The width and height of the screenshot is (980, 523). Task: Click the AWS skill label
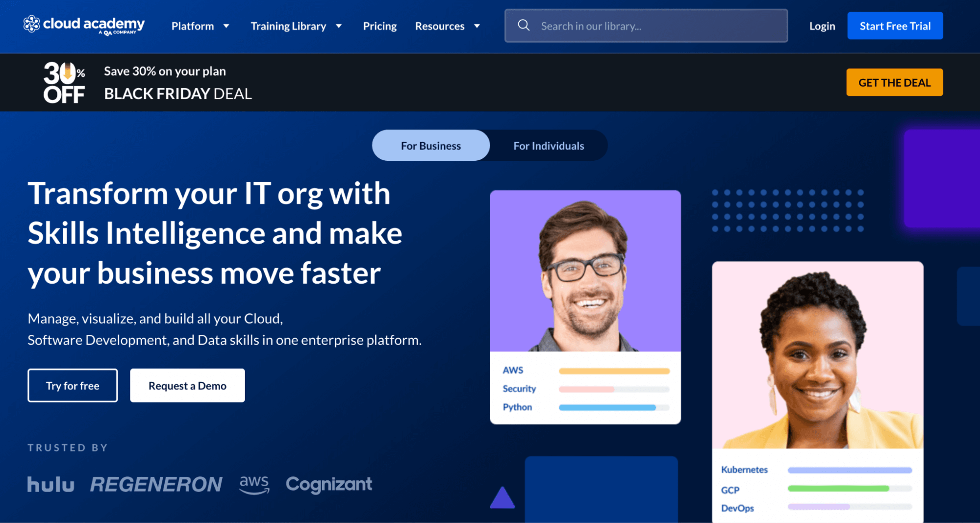[513, 370]
